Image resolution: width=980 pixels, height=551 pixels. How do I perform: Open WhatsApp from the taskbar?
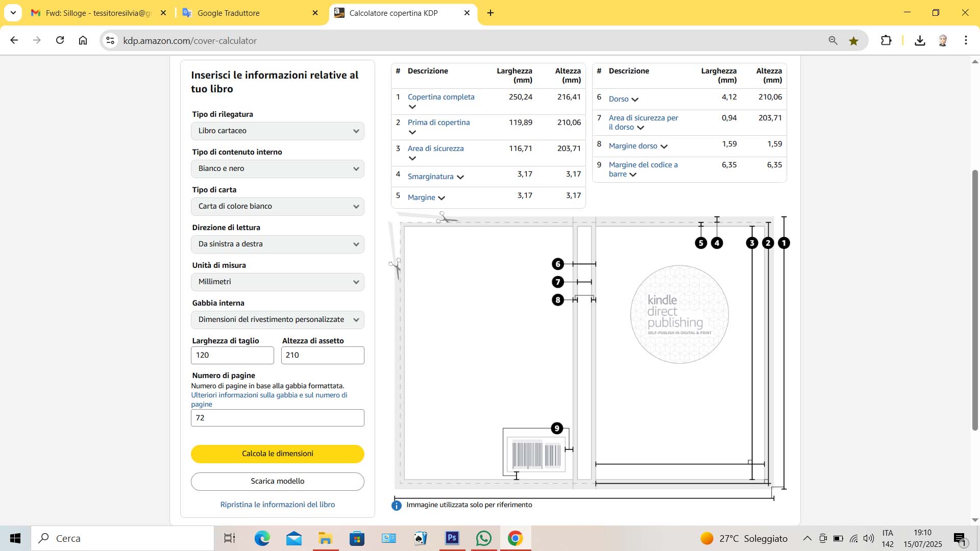tap(483, 538)
